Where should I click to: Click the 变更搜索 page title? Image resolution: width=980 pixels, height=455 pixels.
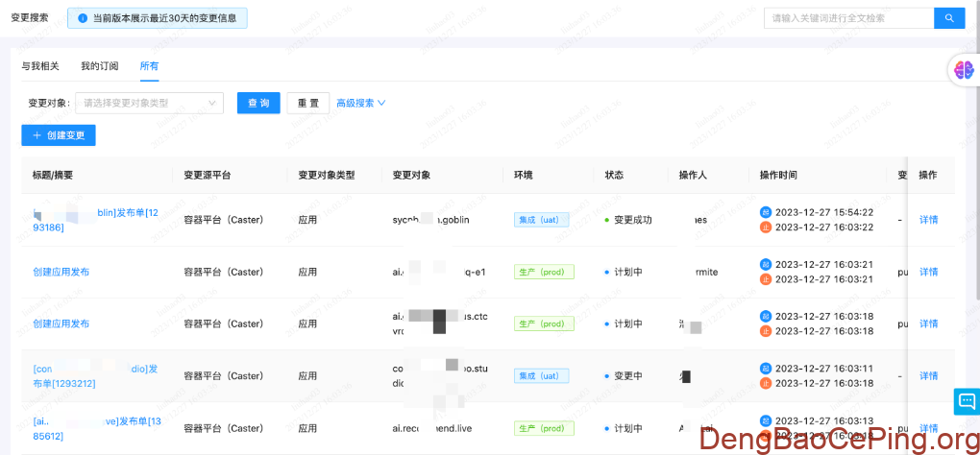pos(30,18)
